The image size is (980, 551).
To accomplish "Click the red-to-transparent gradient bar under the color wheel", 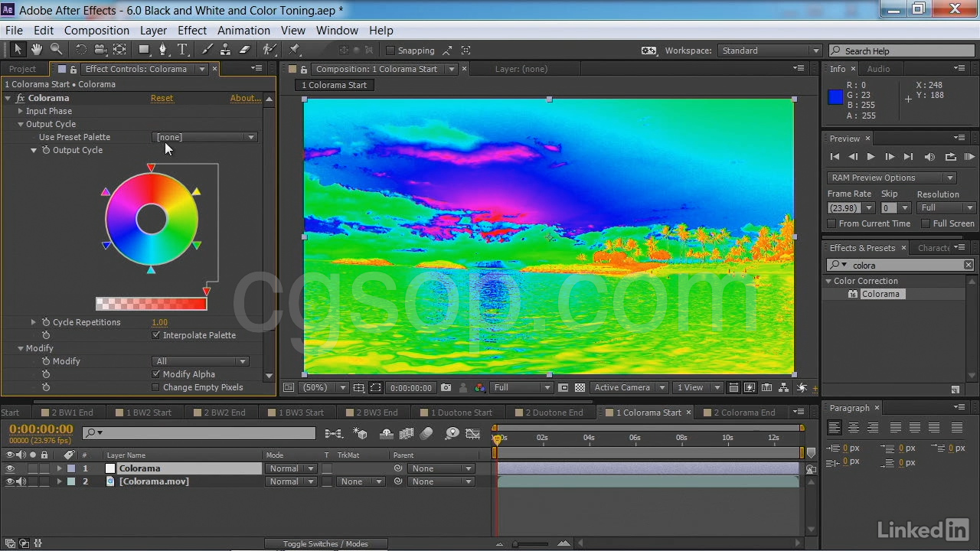I will [x=151, y=304].
